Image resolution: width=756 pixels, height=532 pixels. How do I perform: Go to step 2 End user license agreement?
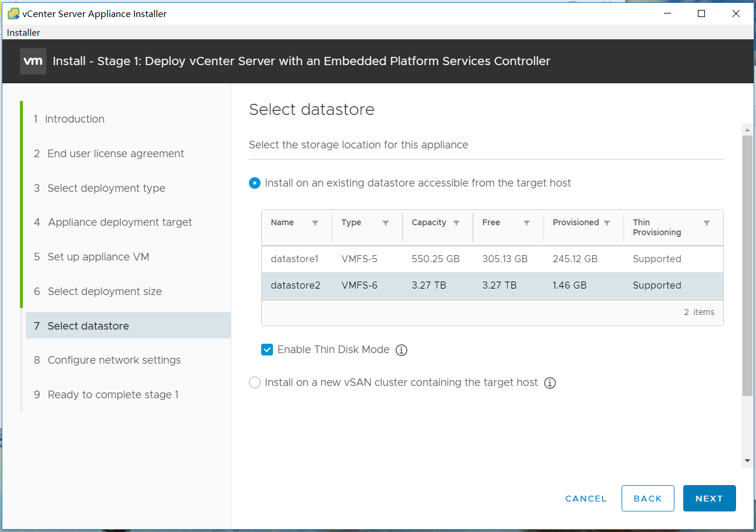point(109,154)
